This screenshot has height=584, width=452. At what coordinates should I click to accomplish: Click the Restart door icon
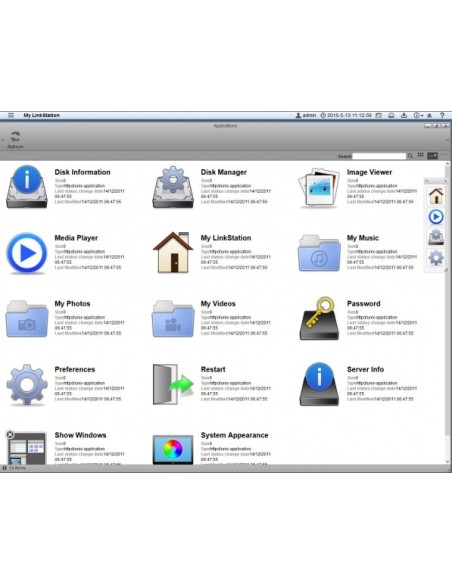pos(173,384)
